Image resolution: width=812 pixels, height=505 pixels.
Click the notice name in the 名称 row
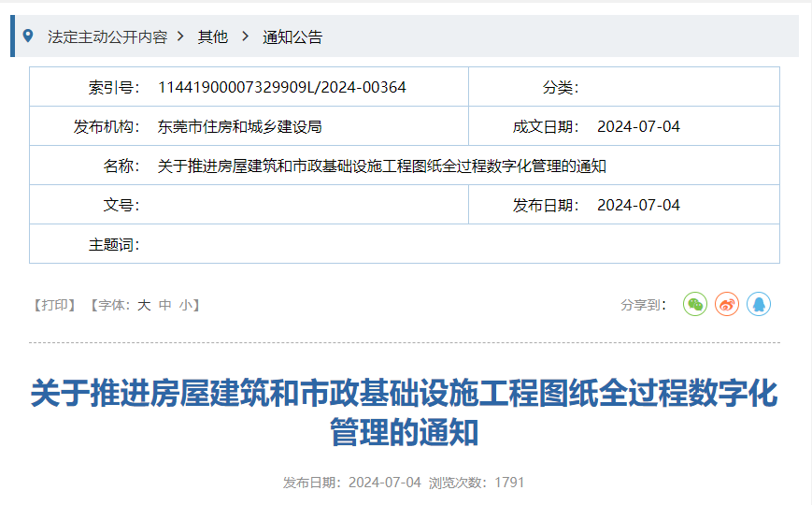tap(382, 166)
